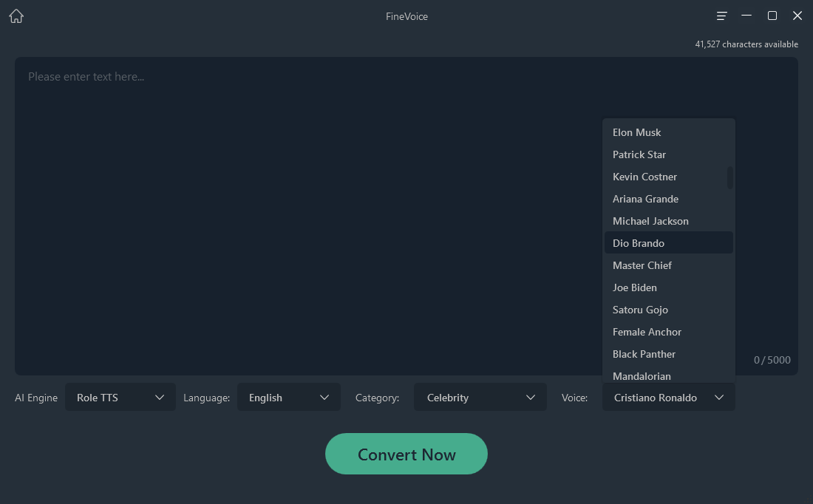Choose the Ariana Grande voice
Screen dimensions: 813x504
(x=668, y=199)
